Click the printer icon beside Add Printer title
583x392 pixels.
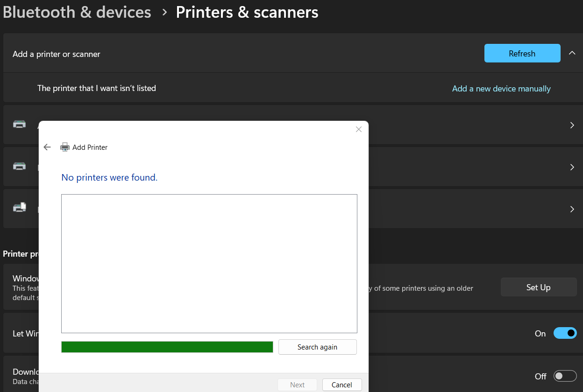[x=65, y=147]
